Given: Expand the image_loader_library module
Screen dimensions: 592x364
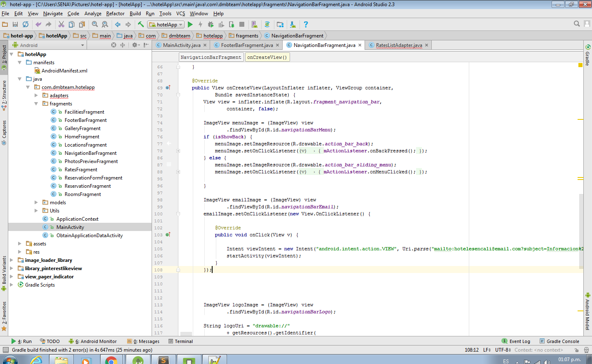Looking at the screenshot, I should [12, 260].
